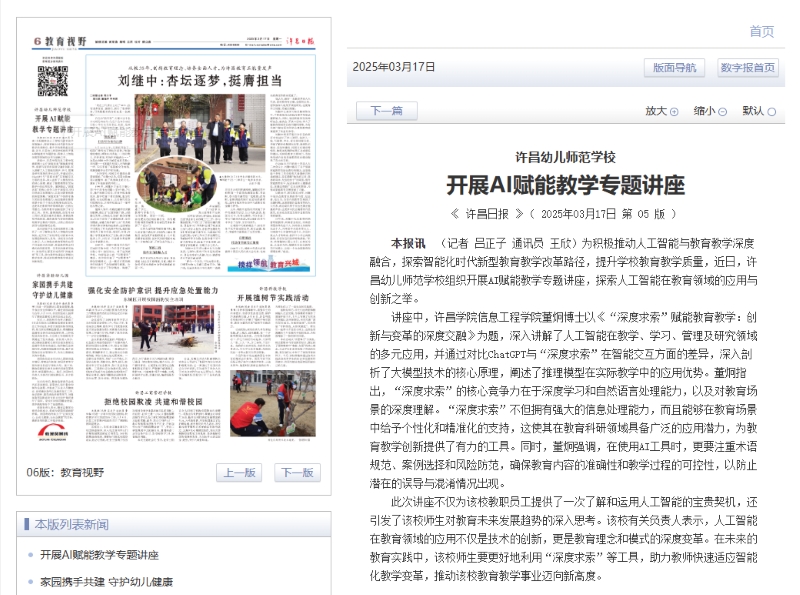Go to next page with 下一版
This screenshot has width=800, height=595.
(x=296, y=473)
